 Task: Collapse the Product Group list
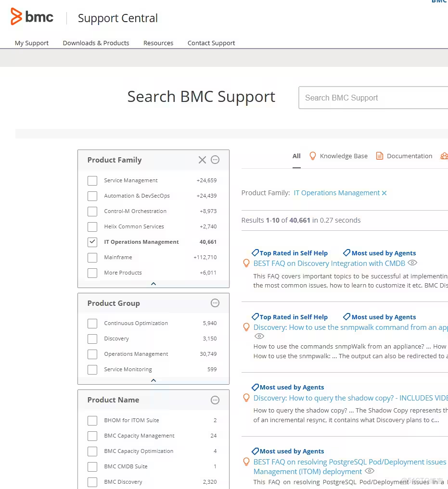(x=153, y=380)
